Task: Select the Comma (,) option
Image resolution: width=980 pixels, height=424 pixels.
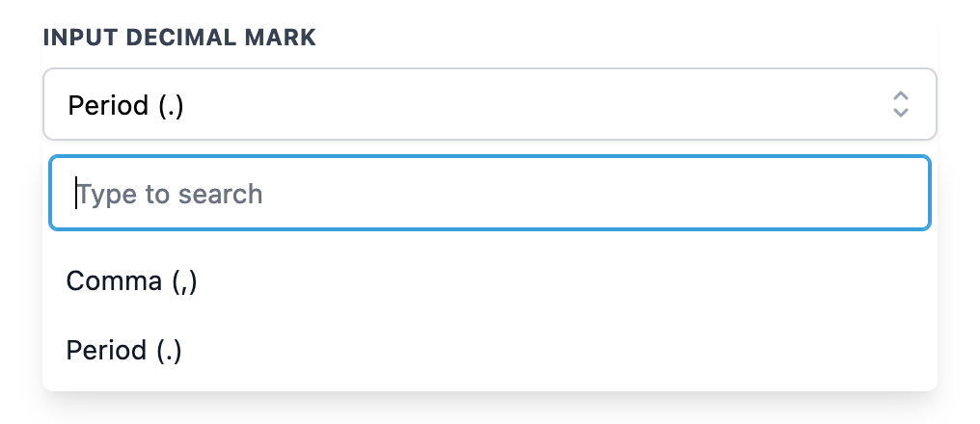Action: pos(131,281)
